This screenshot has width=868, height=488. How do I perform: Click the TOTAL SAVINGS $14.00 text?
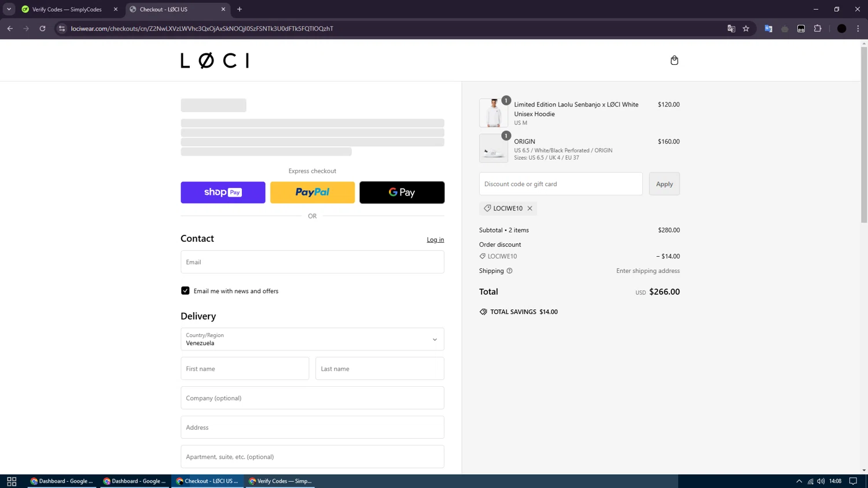tap(524, 312)
